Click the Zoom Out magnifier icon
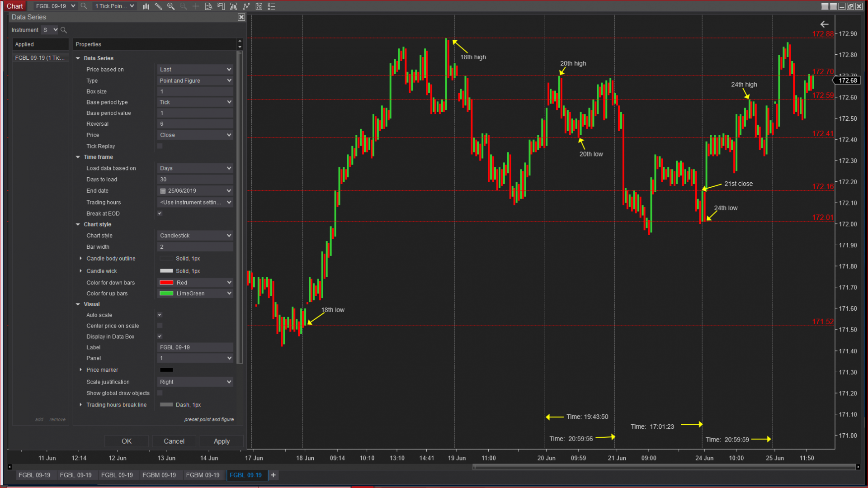This screenshot has width=868, height=488. point(183,6)
